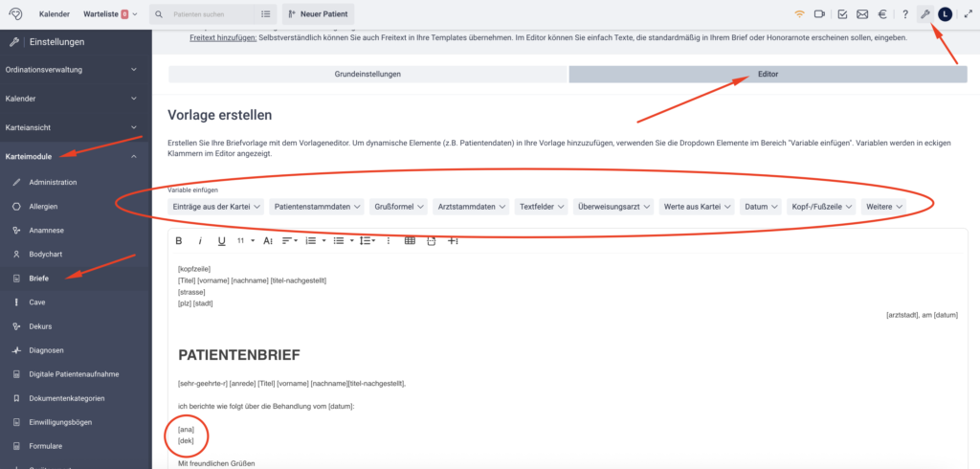
Task: Click the Neuer Patient button
Action: 319,13
